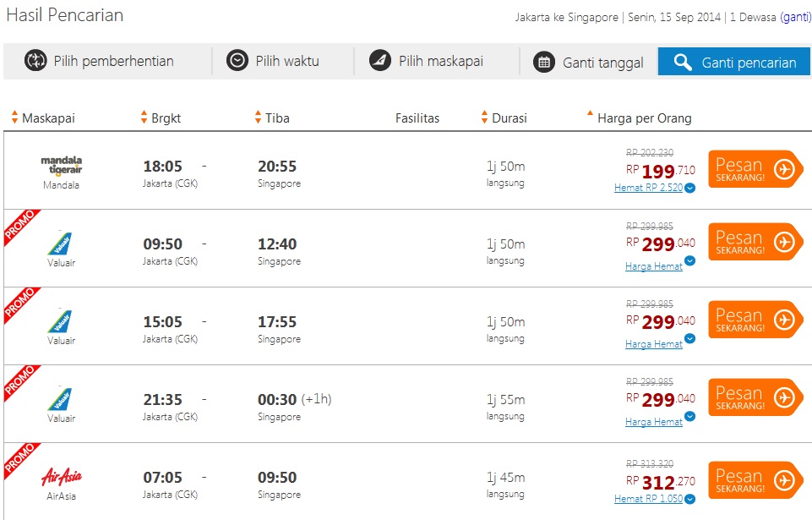The image size is (812, 520).
Task: Click the Mandala Tigerair airline logo
Action: click(x=61, y=164)
